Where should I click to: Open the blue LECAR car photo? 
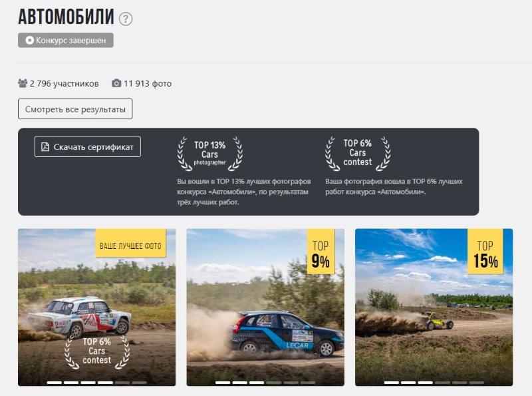coord(265,307)
